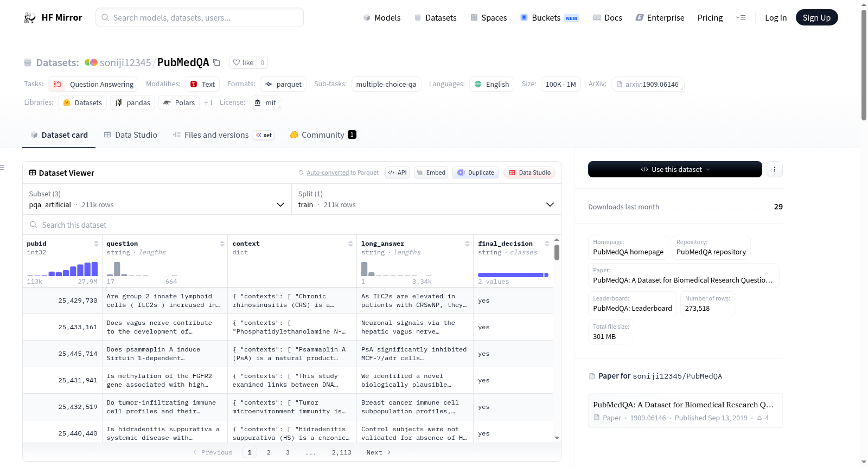Click the question lengths histogram
Viewport: 868px width, 467px height.
pyautogui.click(x=142, y=269)
